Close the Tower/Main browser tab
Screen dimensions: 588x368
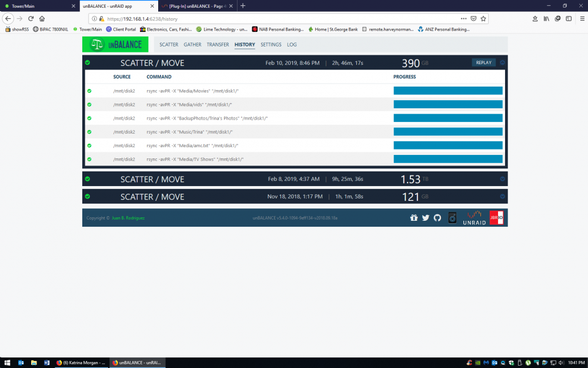coord(73,6)
